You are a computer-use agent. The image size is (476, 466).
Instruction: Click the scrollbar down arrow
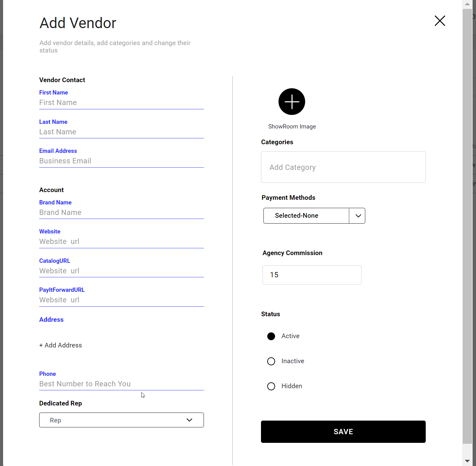pos(467,461)
